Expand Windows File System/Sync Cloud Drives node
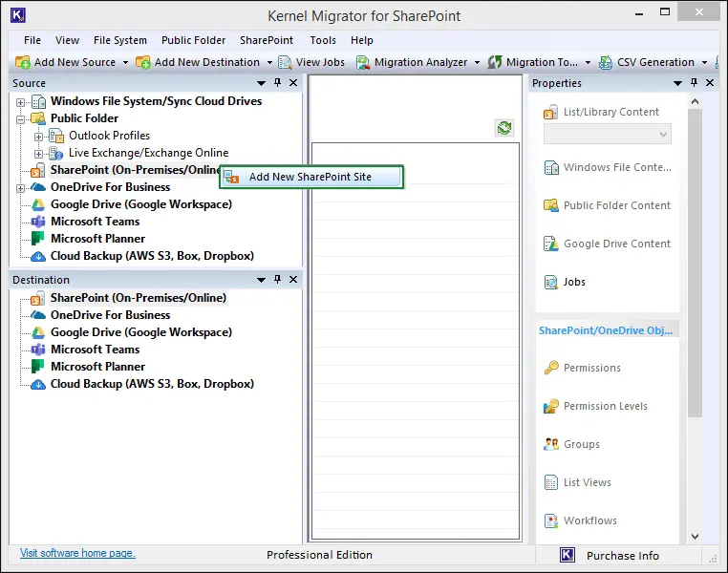The width and height of the screenshot is (728, 573). (21, 101)
